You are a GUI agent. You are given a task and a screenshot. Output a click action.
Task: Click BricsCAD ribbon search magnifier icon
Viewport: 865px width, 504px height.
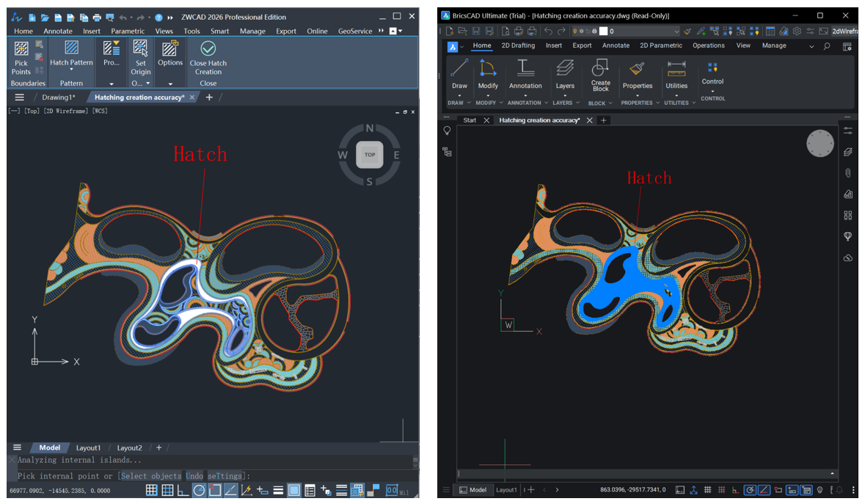[x=827, y=46]
